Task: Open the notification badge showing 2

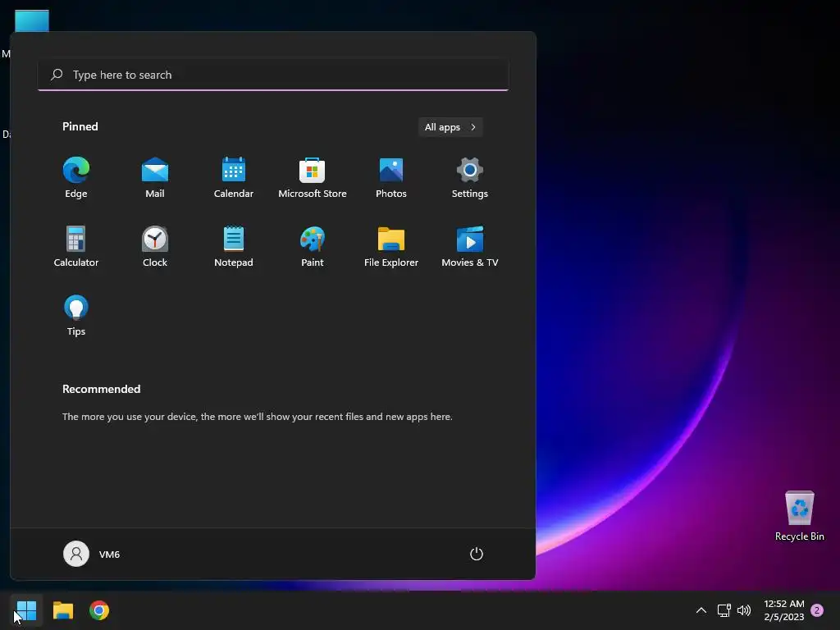Action: pyautogui.click(x=817, y=610)
